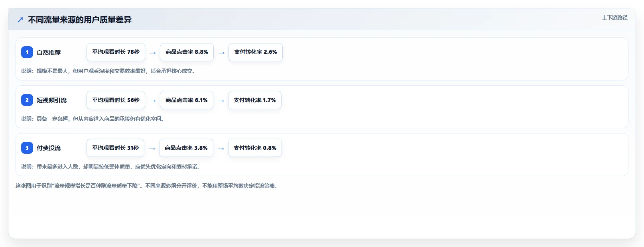Select the number 3 badge for 付费投流
The height and width of the screenshot is (247, 644).
point(27,148)
